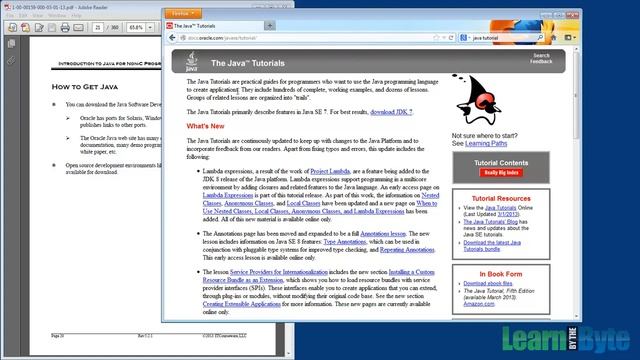The height and width of the screenshot is (360, 640).
Task: Click the site identity globe icon in address bar
Action: (183, 38)
